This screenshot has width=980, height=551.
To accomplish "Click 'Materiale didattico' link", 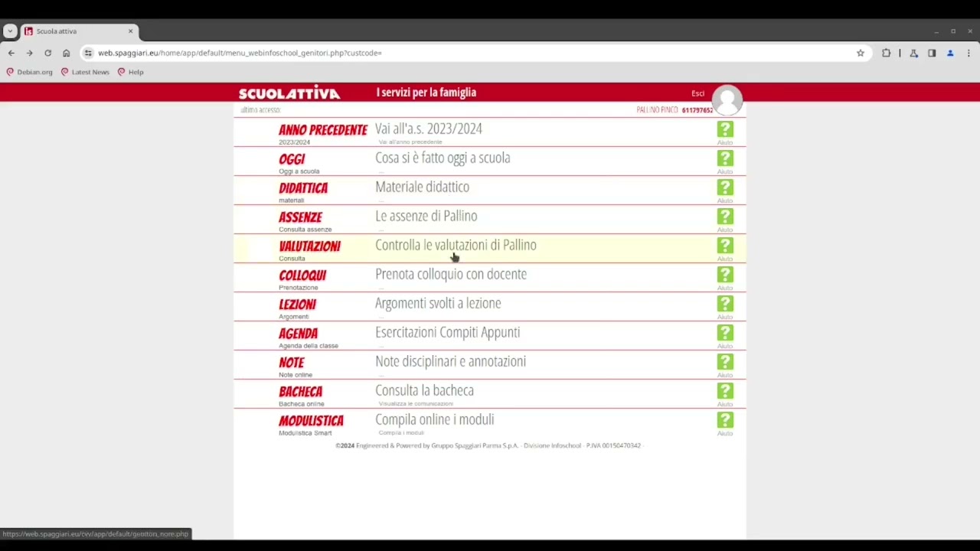I will (422, 187).
